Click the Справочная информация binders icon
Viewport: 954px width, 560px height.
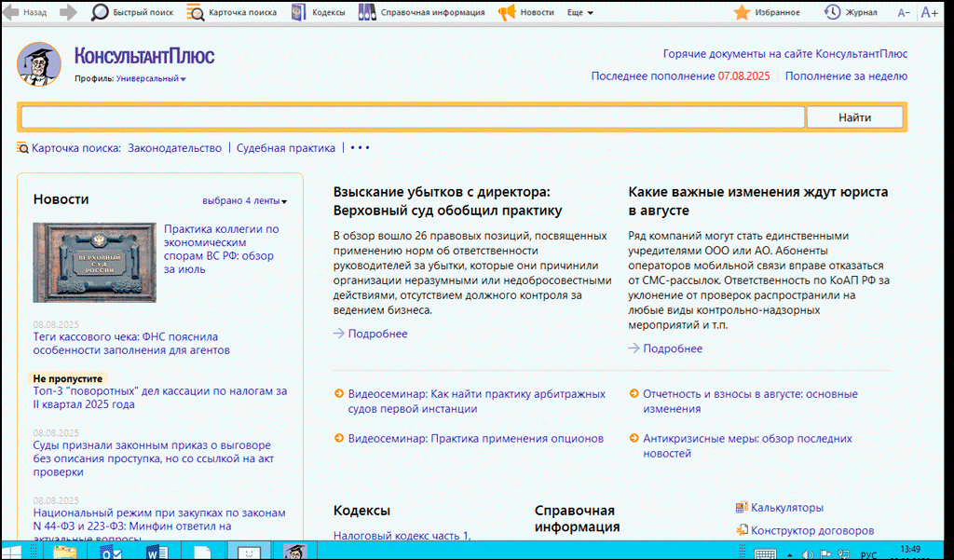(367, 12)
